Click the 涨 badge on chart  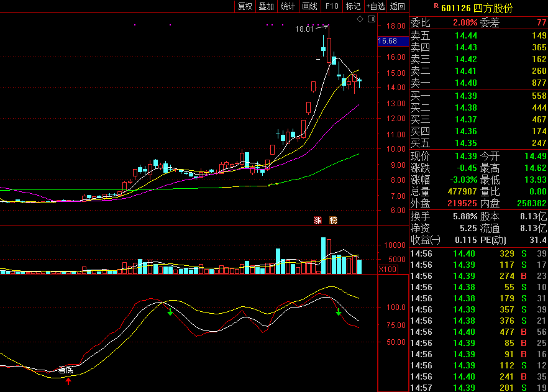pos(317,220)
